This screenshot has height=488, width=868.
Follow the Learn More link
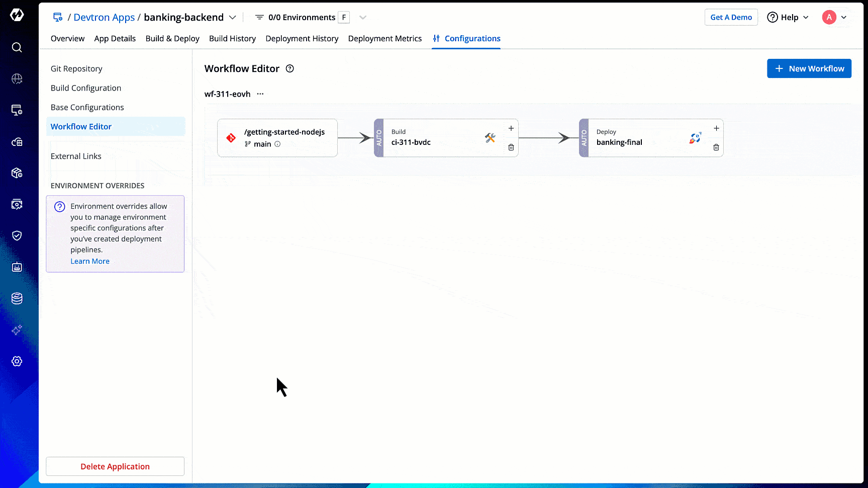90,261
